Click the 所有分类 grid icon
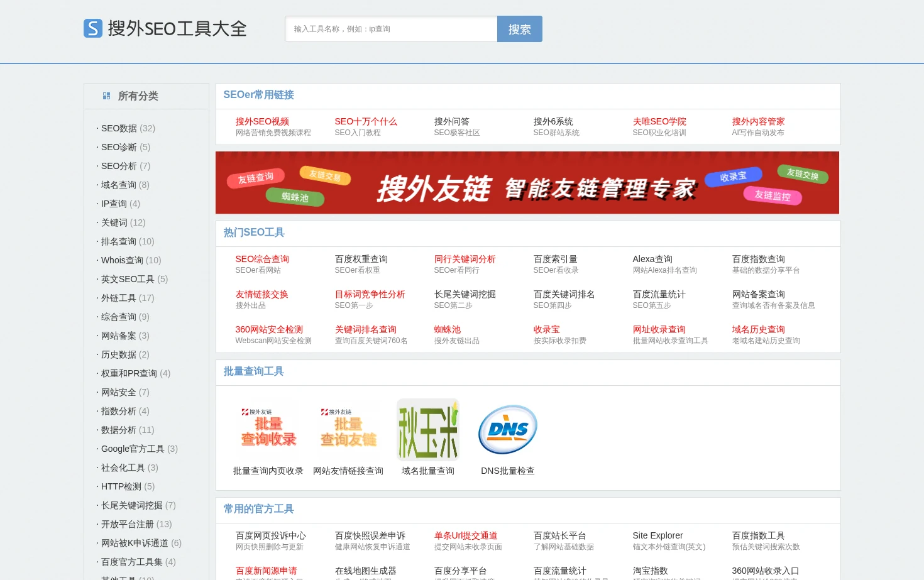Screen dimensions: 924x580 coord(106,96)
